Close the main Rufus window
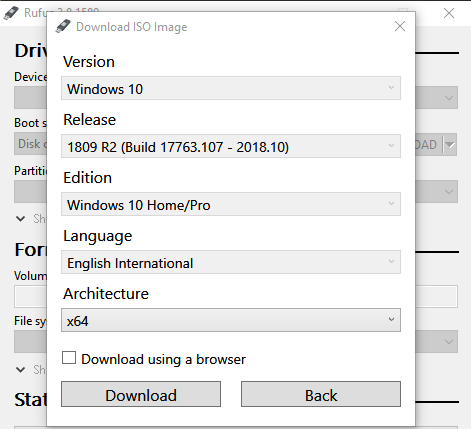This screenshot has width=471, height=429. 449,13
